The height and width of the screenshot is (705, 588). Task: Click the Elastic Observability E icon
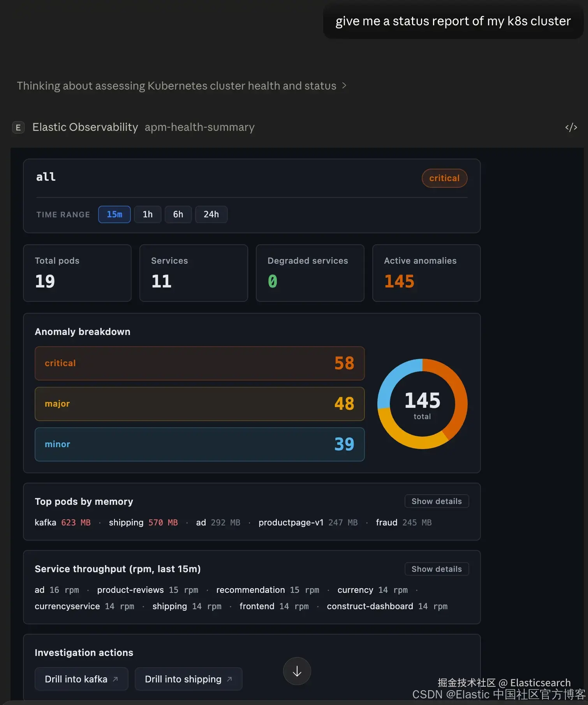click(18, 127)
